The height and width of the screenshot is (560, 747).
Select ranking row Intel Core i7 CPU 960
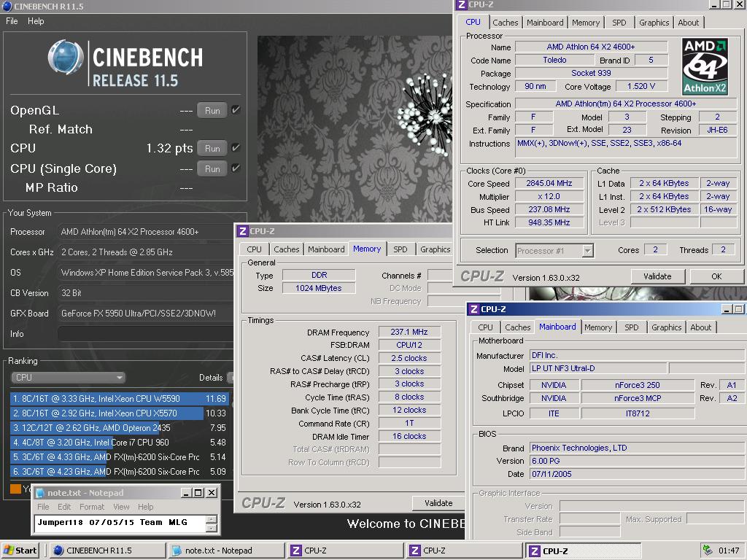[119, 443]
